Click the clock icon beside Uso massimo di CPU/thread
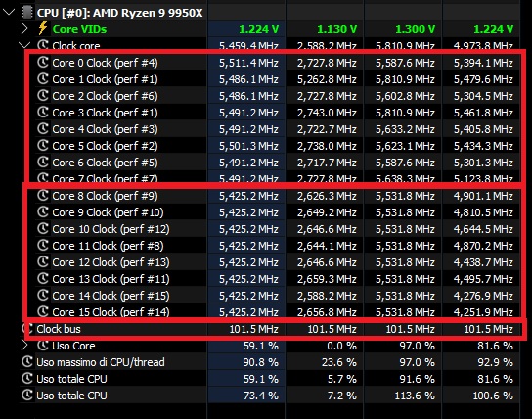Image resolution: width=532 pixels, height=419 pixels. click(x=27, y=362)
